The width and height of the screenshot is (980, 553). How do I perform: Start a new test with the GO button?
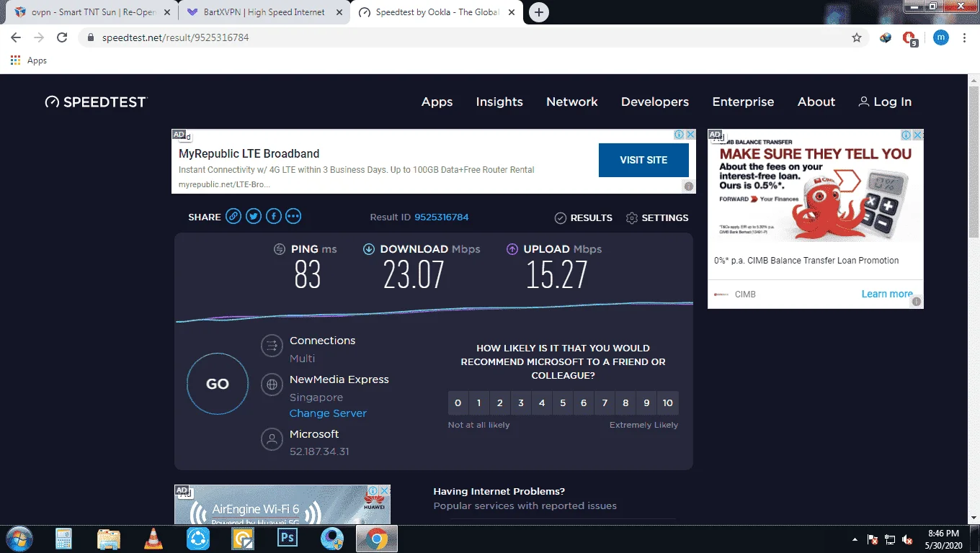pos(218,384)
